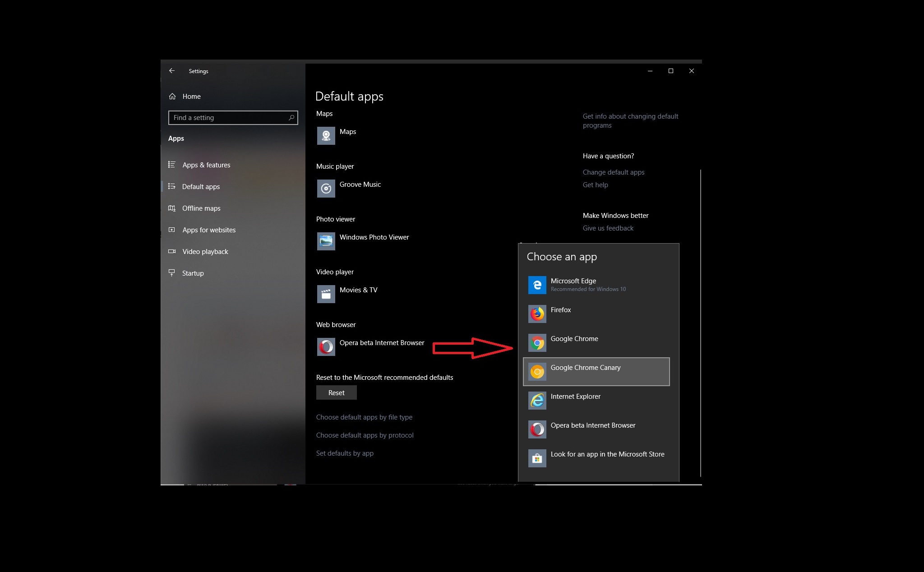924x572 pixels.
Task: Select Microsoft Edge icon in app chooser
Action: (537, 285)
